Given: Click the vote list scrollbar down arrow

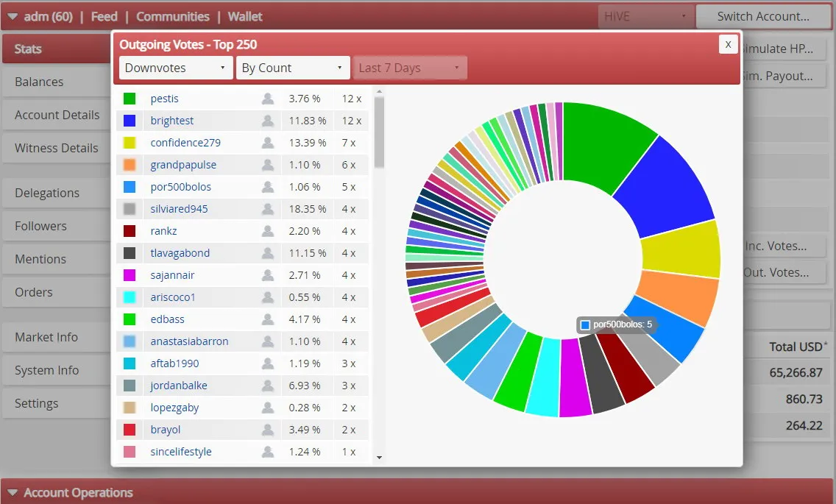Looking at the screenshot, I should [379, 458].
